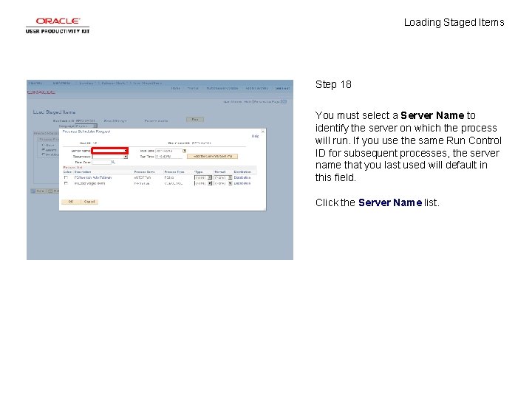Viewport: 532px width, 399px height.
Task: Open the Run Date calendar icon
Action: (x=185, y=151)
